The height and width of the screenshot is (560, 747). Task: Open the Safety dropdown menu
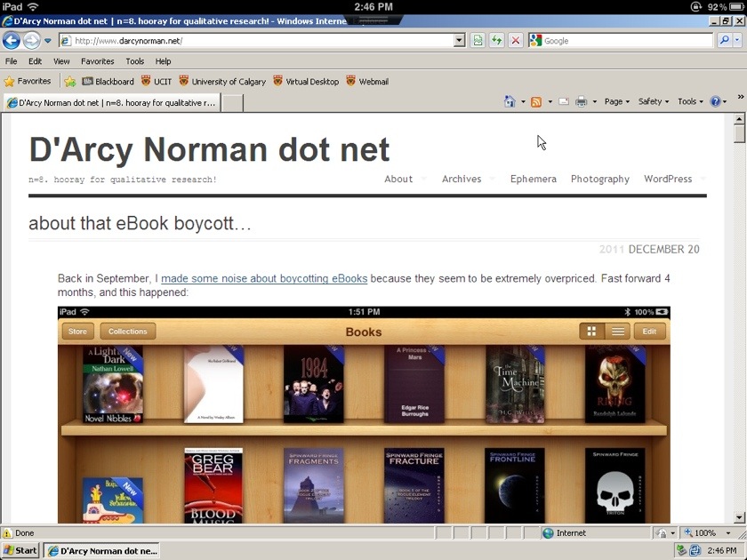(654, 102)
